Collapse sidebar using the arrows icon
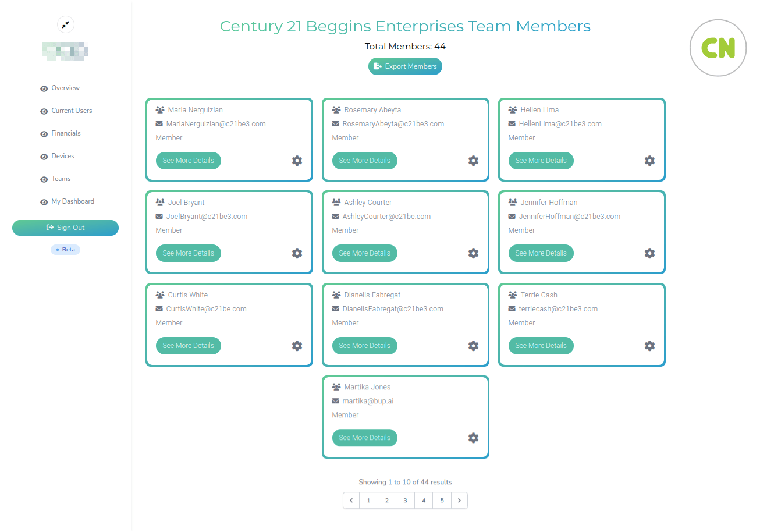 pyautogui.click(x=66, y=24)
